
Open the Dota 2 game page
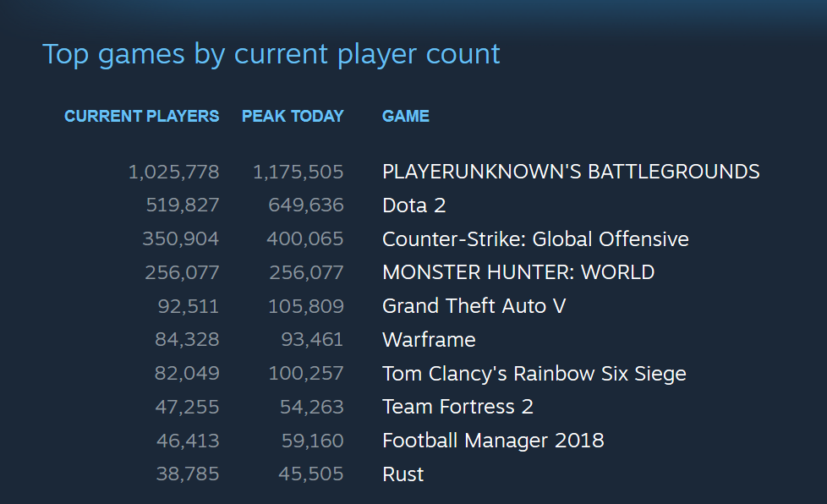(x=413, y=205)
